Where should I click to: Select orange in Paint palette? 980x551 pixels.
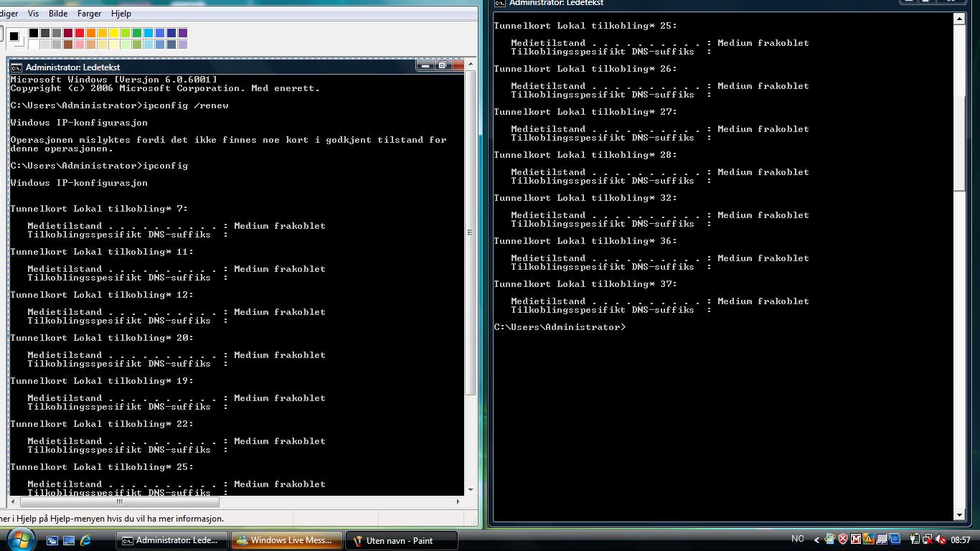(x=91, y=33)
